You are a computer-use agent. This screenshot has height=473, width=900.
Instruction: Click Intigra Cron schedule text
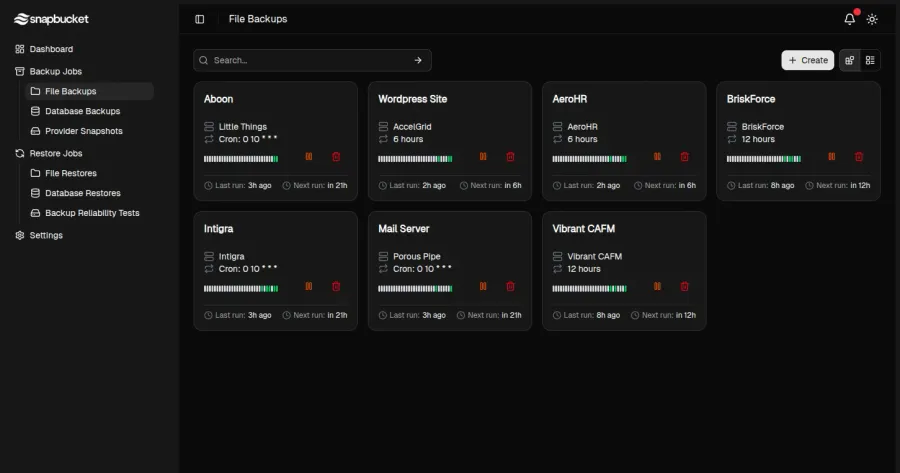pos(248,269)
